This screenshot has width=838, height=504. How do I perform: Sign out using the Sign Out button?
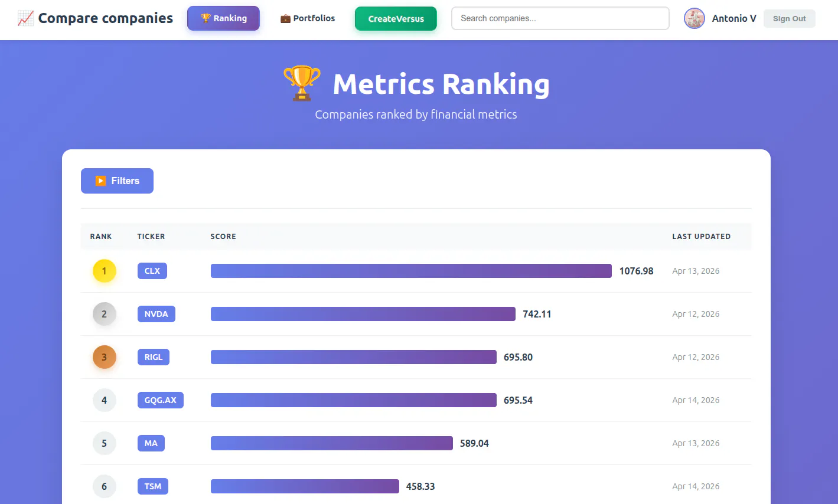click(790, 18)
